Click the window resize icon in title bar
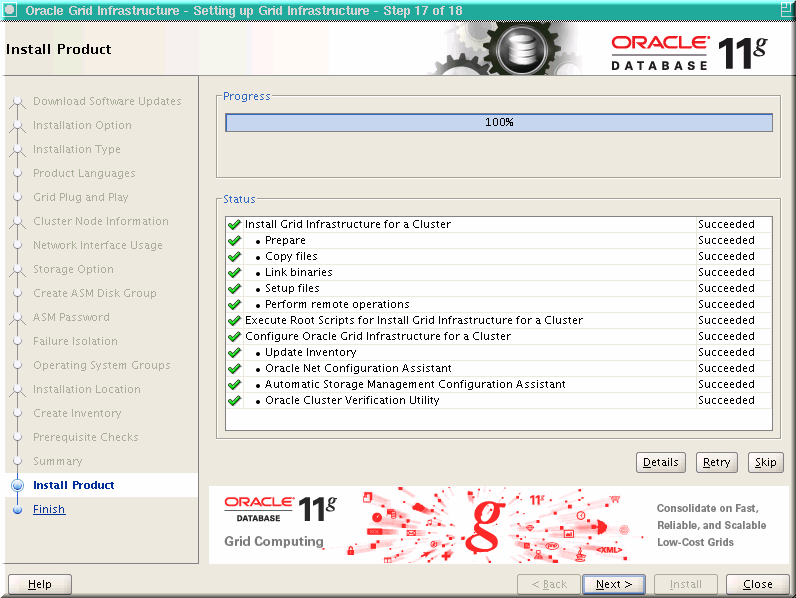This screenshot has height=598, width=796. (x=788, y=10)
